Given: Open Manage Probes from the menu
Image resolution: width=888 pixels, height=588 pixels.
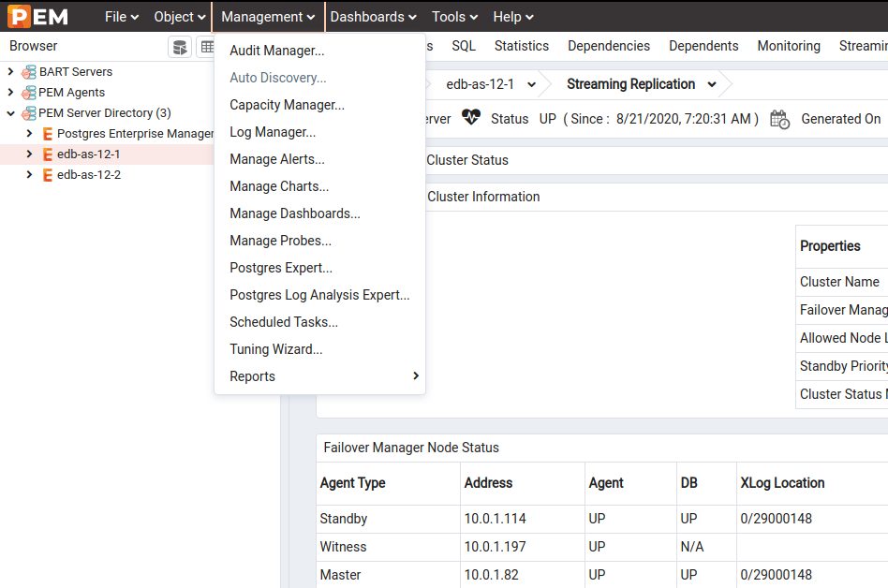Looking at the screenshot, I should 320,241.
